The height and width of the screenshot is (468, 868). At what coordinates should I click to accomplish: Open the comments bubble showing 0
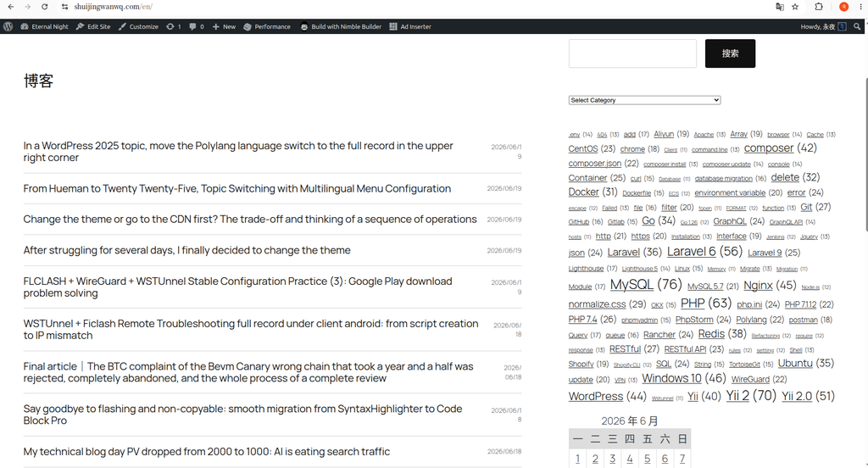(197, 26)
